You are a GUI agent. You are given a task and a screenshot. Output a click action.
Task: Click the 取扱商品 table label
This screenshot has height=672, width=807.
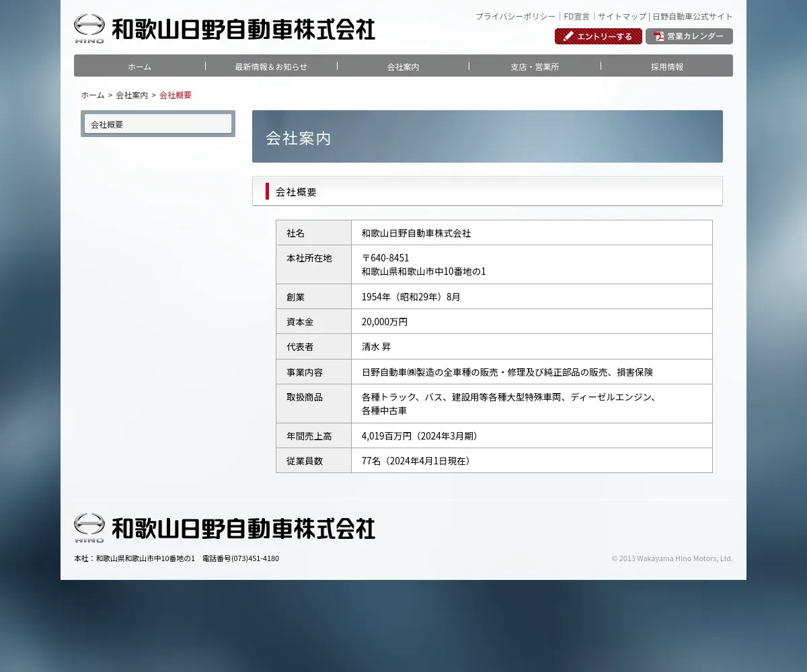click(305, 397)
